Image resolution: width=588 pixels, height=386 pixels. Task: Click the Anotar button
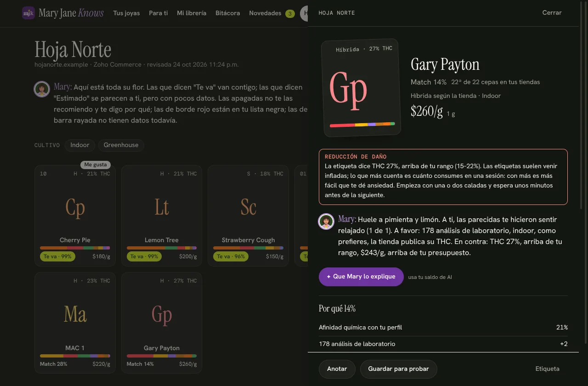(x=337, y=369)
